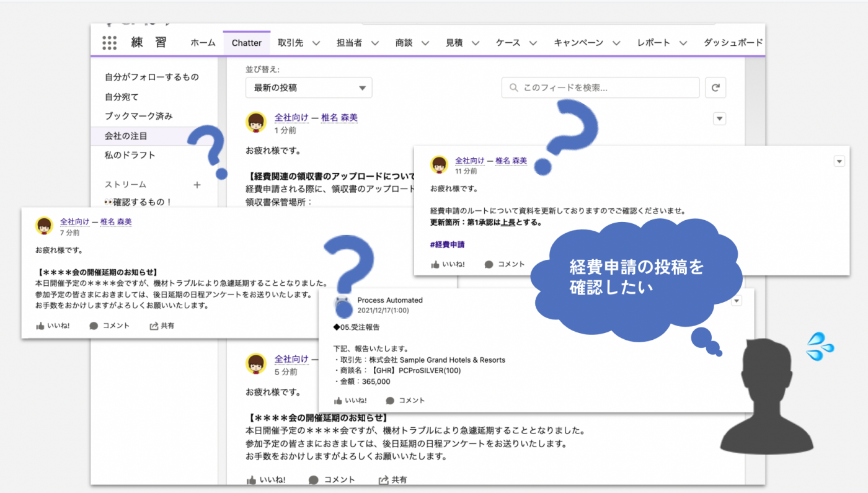Screen dimensions: 868x493
Task: Open the 商談 tab
Action: click(404, 43)
